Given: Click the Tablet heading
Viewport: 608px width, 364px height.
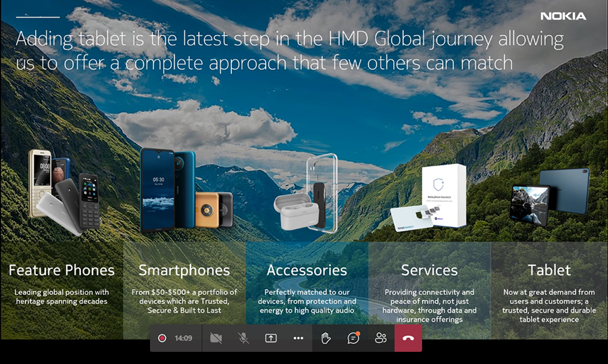Looking at the screenshot, I should click(x=549, y=270).
